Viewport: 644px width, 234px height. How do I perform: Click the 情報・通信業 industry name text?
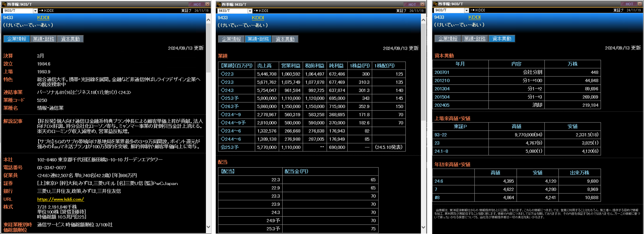tap(50, 108)
